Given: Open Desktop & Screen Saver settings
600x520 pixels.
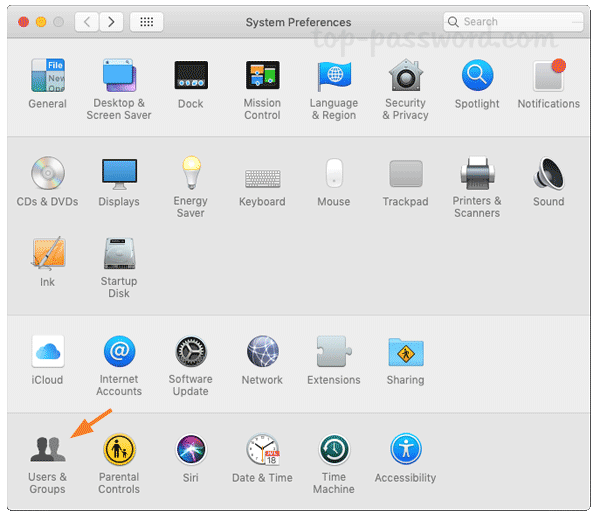Looking at the screenshot, I should (x=119, y=77).
